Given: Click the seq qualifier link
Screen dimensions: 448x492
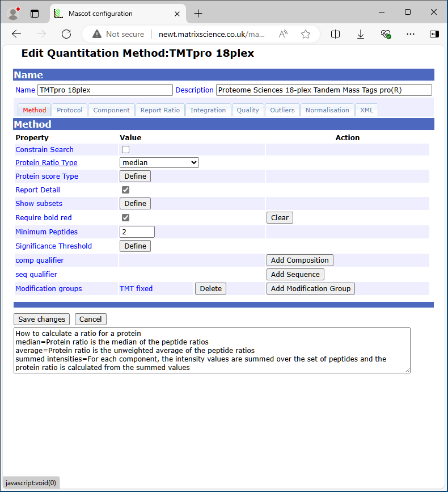Looking at the screenshot, I should point(36,275).
